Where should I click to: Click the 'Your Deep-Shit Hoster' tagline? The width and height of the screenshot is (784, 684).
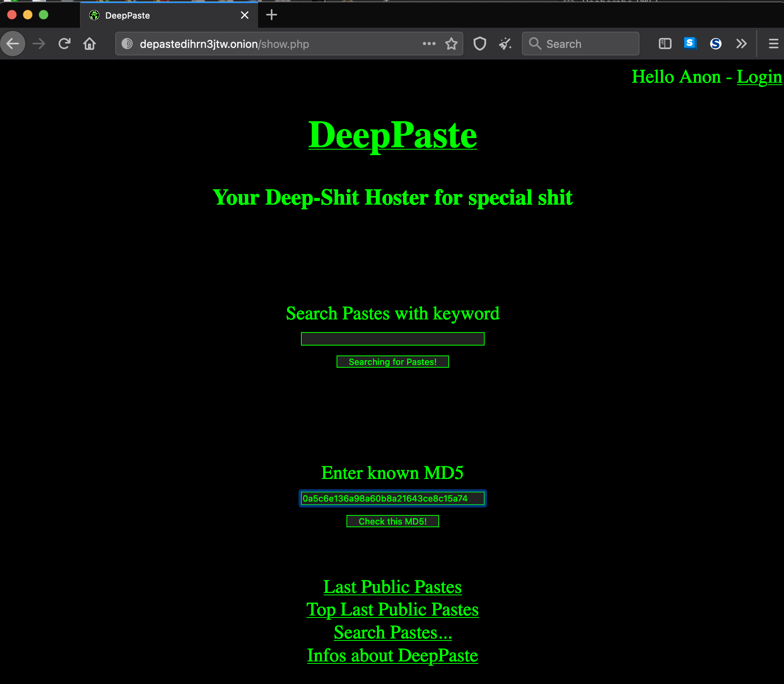coord(393,198)
